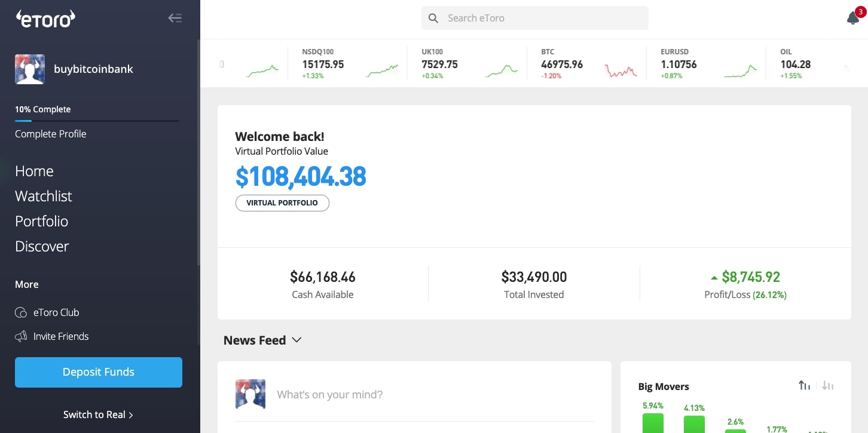Click the 5.94% Big Movers bar
Image resolution: width=868 pixels, height=433 pixels.
[x=653, y=423]
